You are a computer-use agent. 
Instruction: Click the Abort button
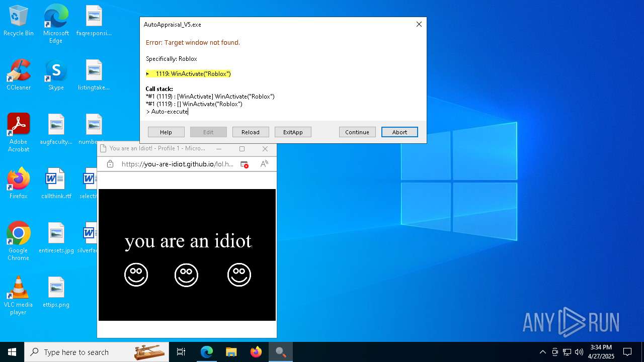click(399, 132)
